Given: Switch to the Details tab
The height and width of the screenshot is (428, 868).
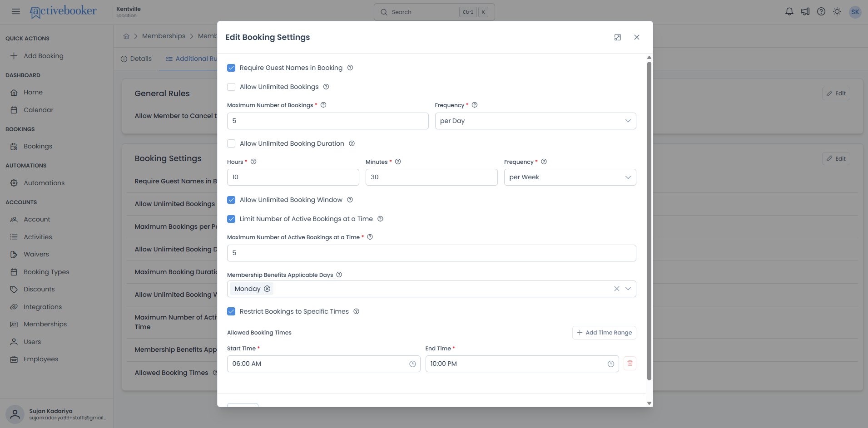Looking at the screenshot, I should (136, 59).
